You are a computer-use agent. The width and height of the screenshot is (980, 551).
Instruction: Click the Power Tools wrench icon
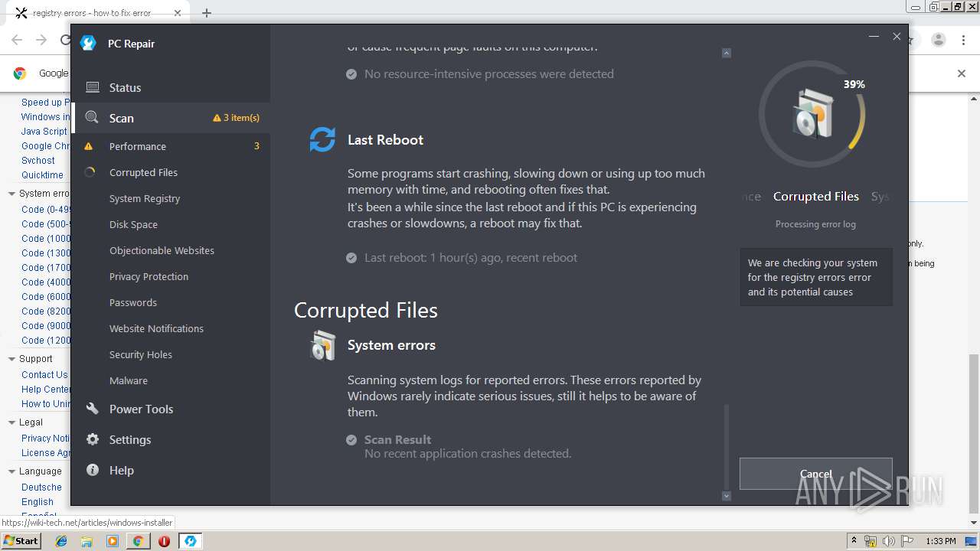click(x=92, y=409)
